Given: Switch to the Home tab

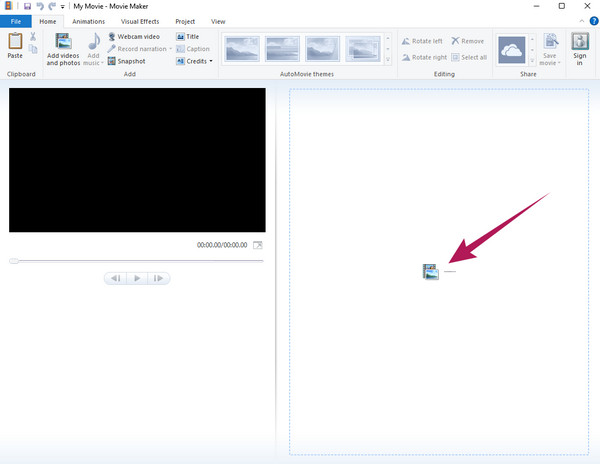Looking at the screenshot, I should point(47,21).
